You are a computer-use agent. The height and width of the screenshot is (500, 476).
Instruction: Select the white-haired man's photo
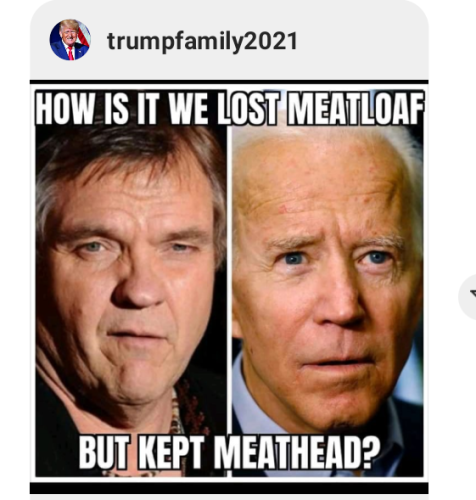coord(328,301)
